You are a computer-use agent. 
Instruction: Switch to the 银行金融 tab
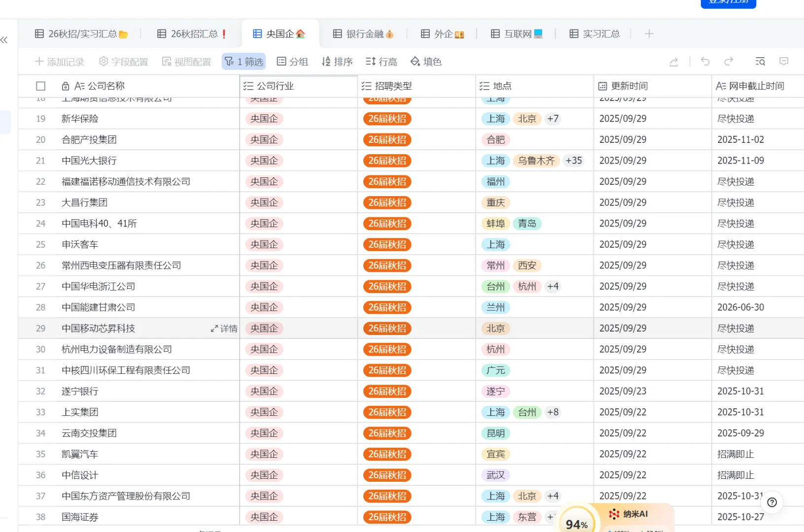coord(363,34)
